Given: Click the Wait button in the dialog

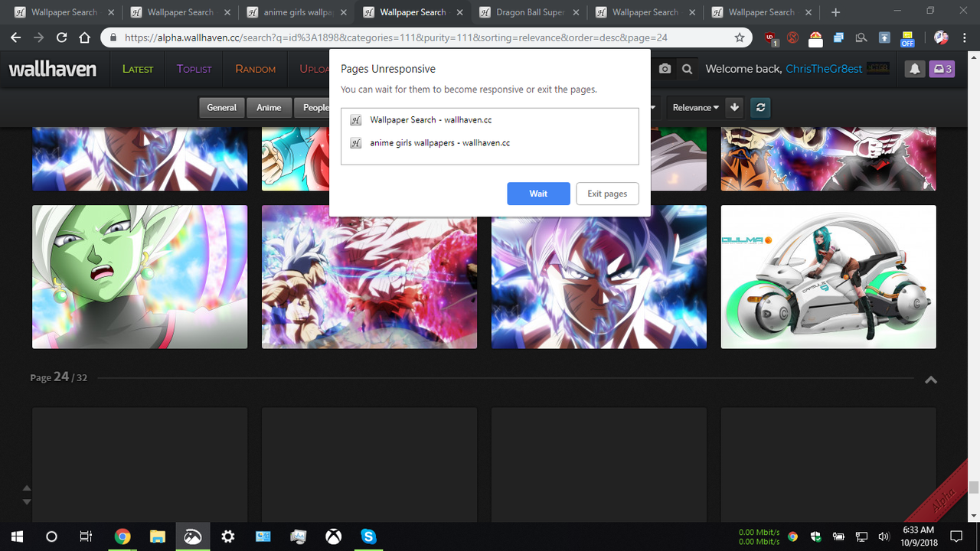Looking at the screenshot, I should point(538,194).
